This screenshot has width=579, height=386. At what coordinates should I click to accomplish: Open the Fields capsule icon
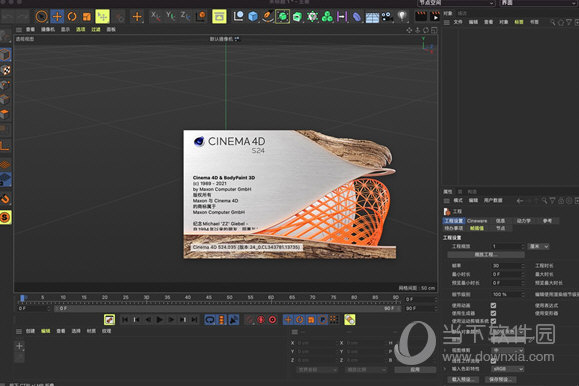pyautogui.click(x=357, y=17)
